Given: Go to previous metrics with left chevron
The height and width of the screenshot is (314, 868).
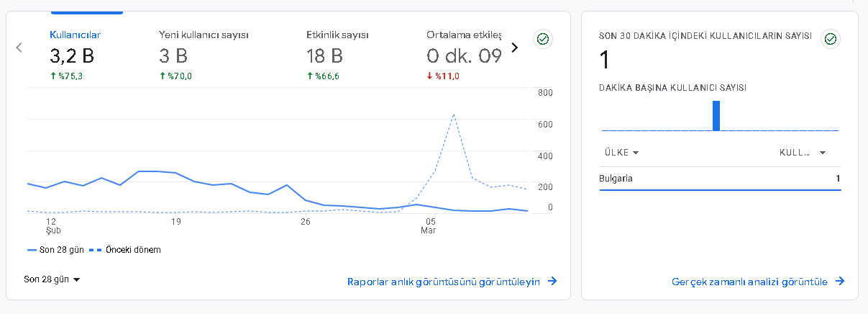Looking at the screenshot, I should 19,48.
